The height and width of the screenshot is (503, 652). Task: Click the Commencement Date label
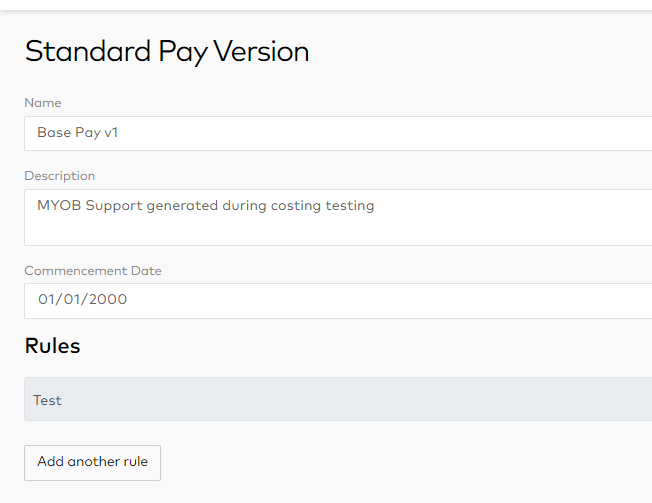coord(93,271)
